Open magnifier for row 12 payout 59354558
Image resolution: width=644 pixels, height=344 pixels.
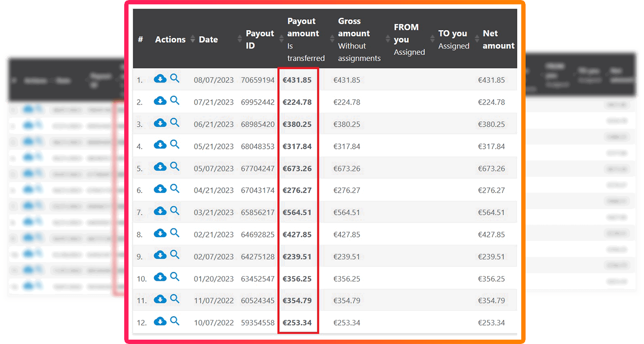(x=175, y=321)
